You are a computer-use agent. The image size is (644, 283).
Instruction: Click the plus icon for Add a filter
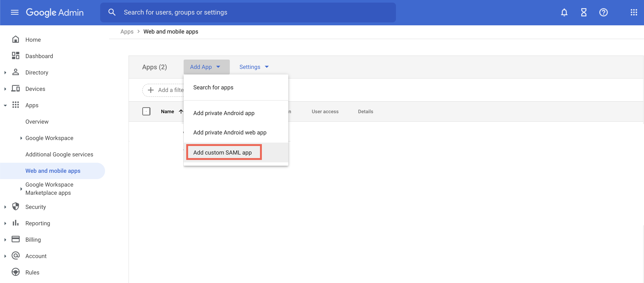pyautogui.click(x=151, y=90)
